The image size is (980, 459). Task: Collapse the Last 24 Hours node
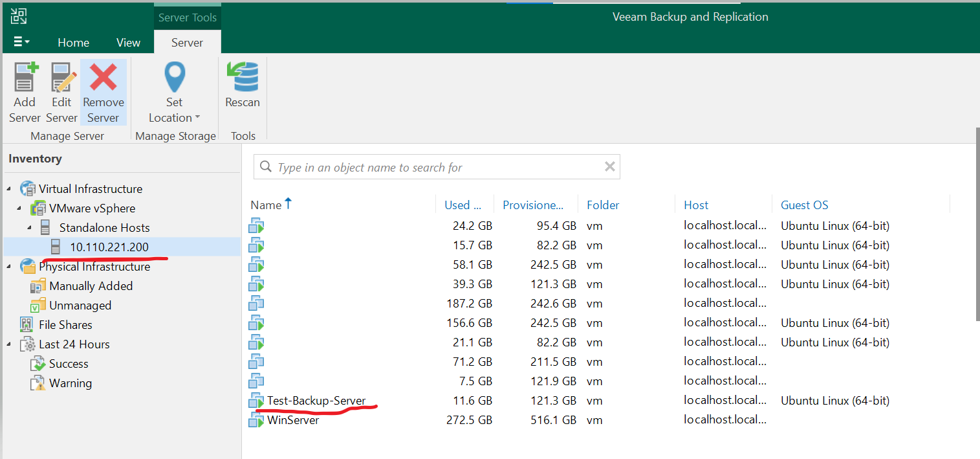tap(9, 344)
